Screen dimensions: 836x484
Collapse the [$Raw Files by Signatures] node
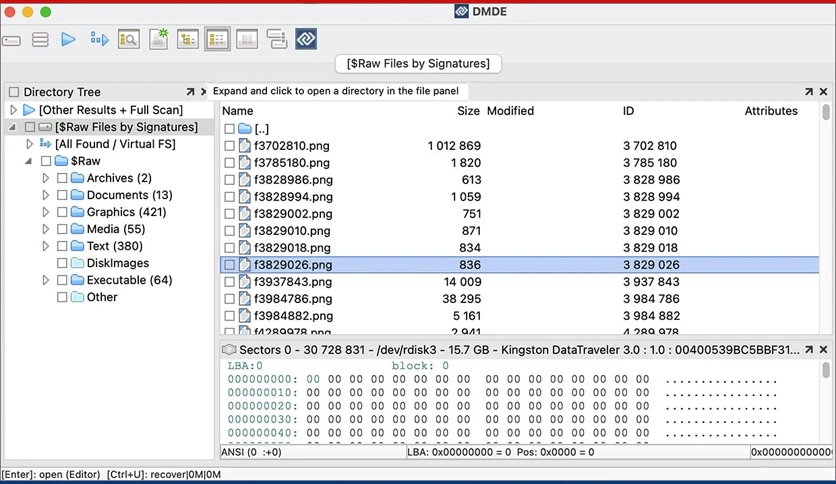click(12, 127)
